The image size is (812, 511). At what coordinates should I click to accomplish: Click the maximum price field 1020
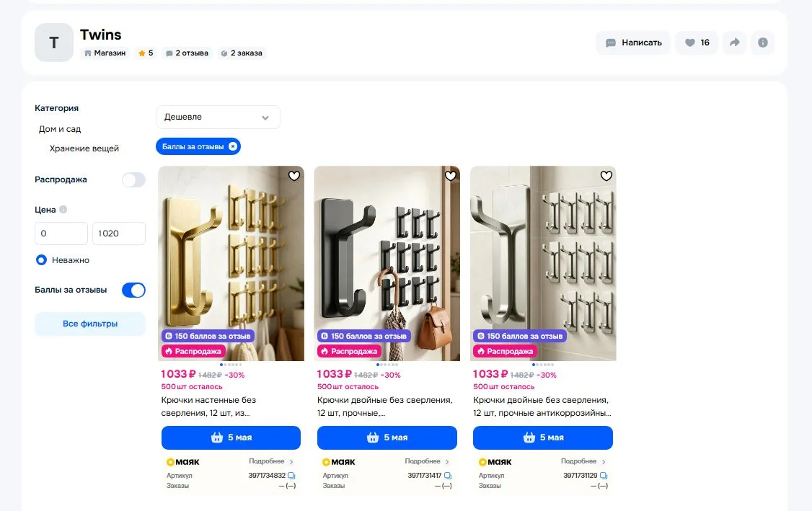[x=119, y=234]
